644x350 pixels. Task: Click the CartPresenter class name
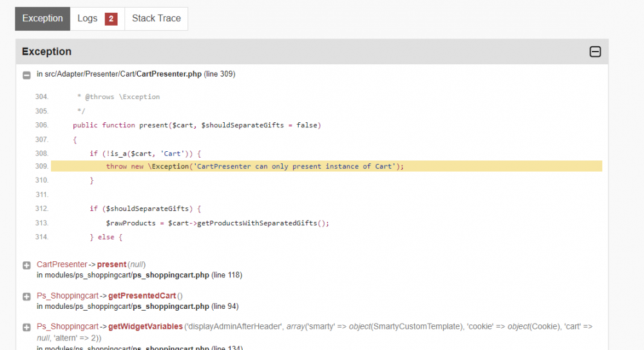pyautogui.click(x=62, y=264)
